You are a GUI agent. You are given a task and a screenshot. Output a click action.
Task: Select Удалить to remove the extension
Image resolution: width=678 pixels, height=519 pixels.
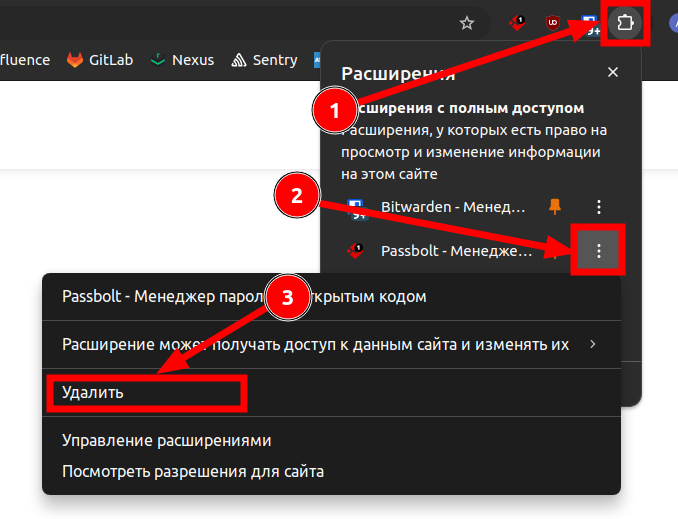[93, 392]
